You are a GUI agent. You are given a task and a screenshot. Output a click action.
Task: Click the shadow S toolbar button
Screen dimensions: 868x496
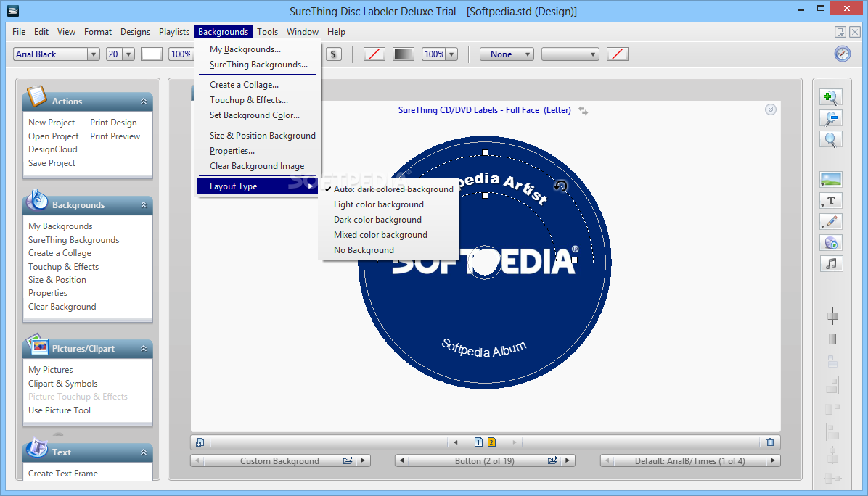coord(333,54)
